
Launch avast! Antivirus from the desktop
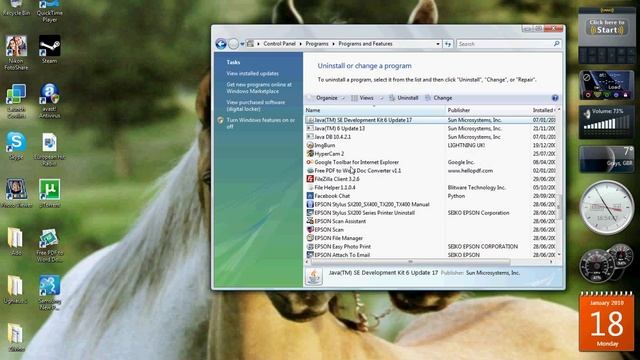pos(49,100)
